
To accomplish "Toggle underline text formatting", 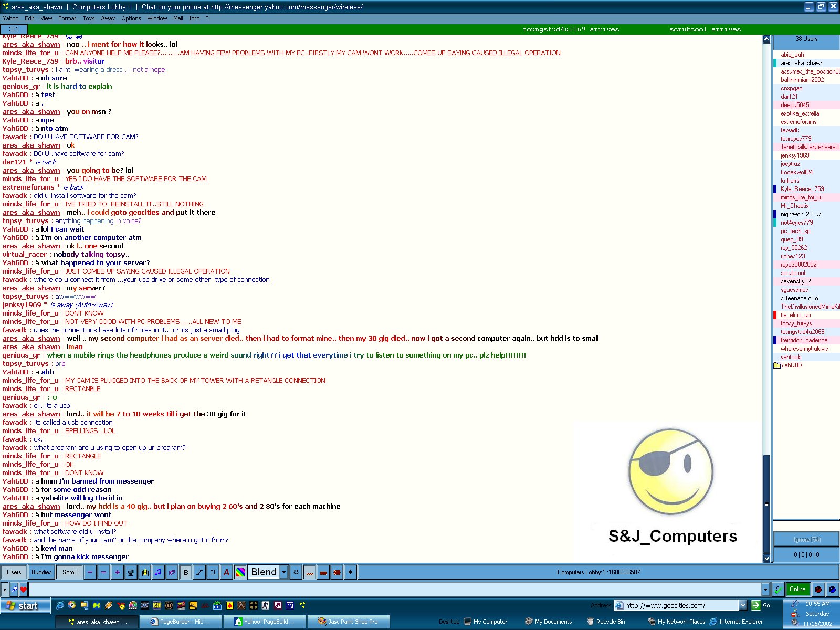I will 213,572.
